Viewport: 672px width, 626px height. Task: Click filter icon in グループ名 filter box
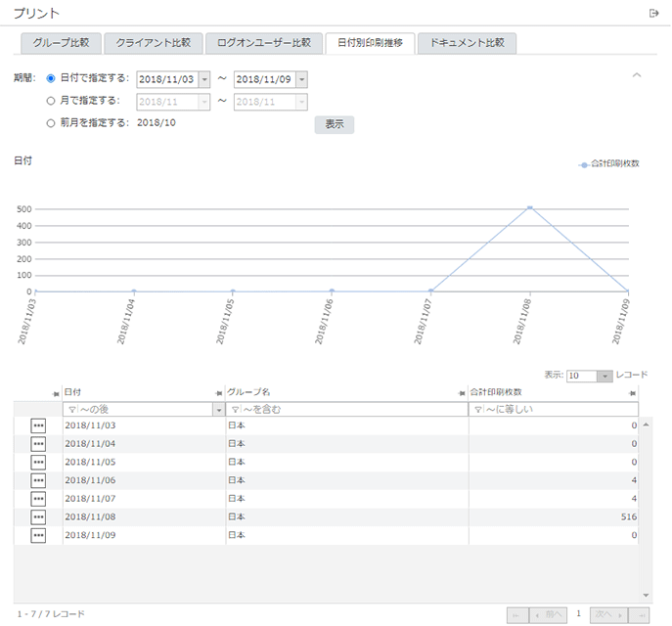click(x=235, y=410)
